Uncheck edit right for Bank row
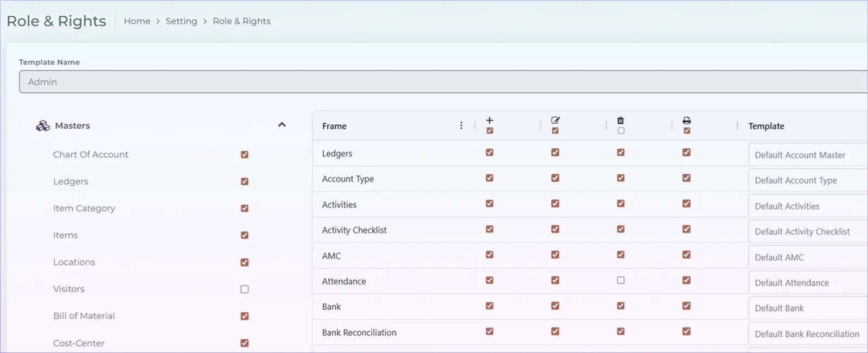Image resolution: width=868 pixels, height=353 pixels. coord(555,306)
